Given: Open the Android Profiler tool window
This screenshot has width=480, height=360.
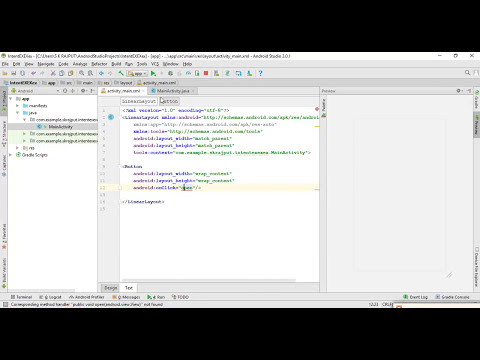Looking at the screenshot, I should pos(87,297).
